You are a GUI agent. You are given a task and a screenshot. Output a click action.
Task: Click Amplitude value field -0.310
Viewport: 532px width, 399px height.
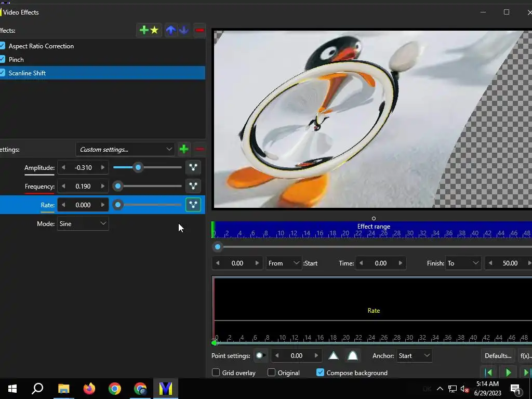[83, 168]
